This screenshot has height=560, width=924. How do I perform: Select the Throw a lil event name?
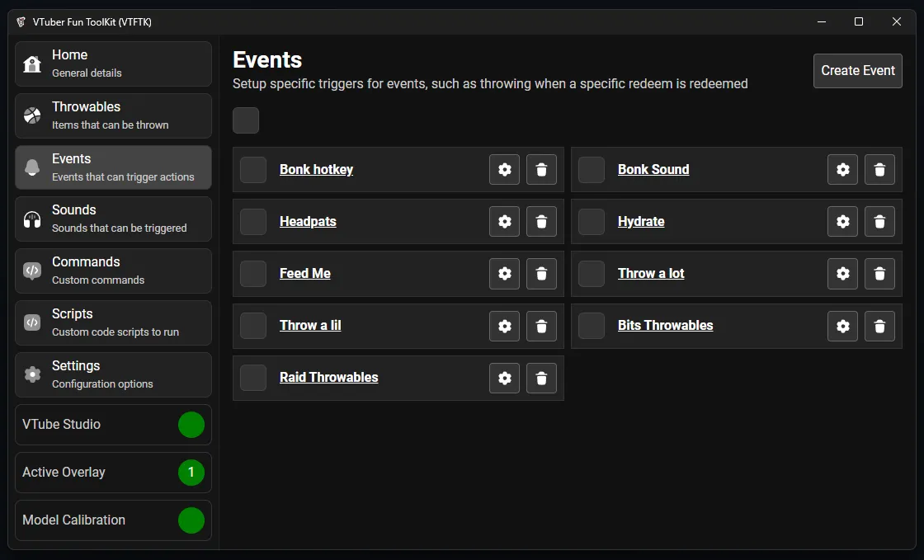tap(310, 325)
